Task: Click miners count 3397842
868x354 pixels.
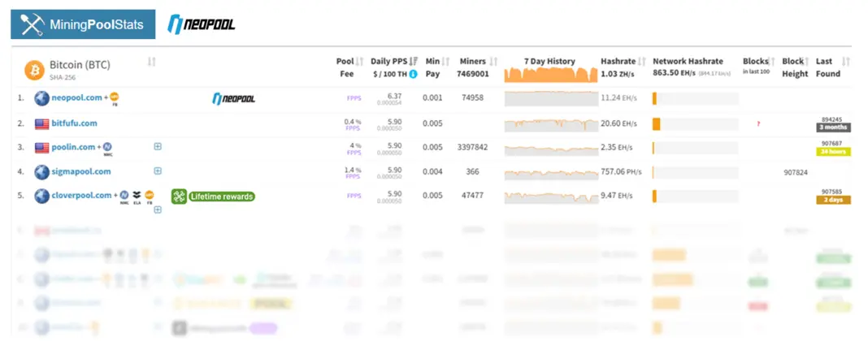Action: coord(473,148)
